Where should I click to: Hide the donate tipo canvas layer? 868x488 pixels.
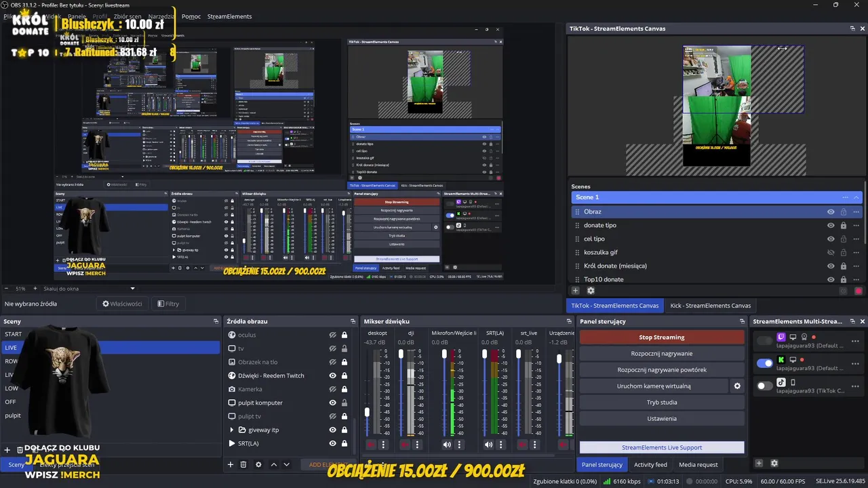[831, 225]
